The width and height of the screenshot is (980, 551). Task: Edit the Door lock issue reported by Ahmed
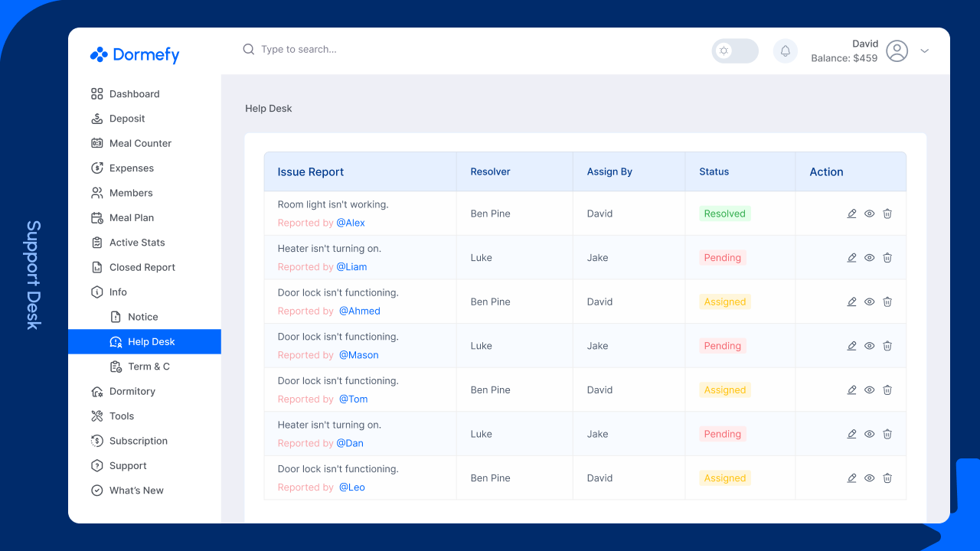851,302
